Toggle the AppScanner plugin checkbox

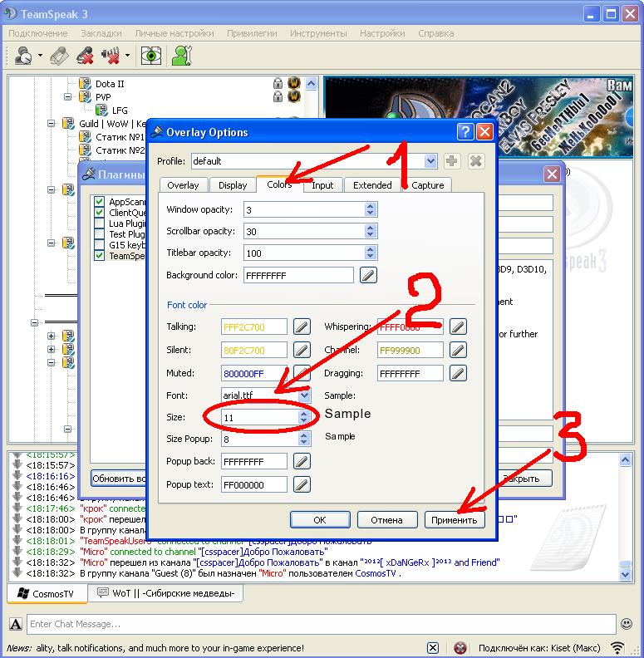pos(99,201)
